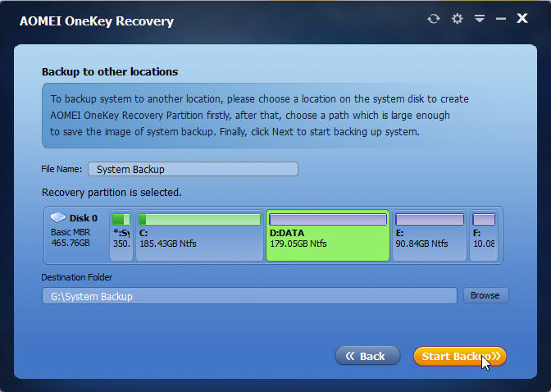Screen dimensions: 551x392
Task: Go Back to previous step
Action: click(367, 356)
